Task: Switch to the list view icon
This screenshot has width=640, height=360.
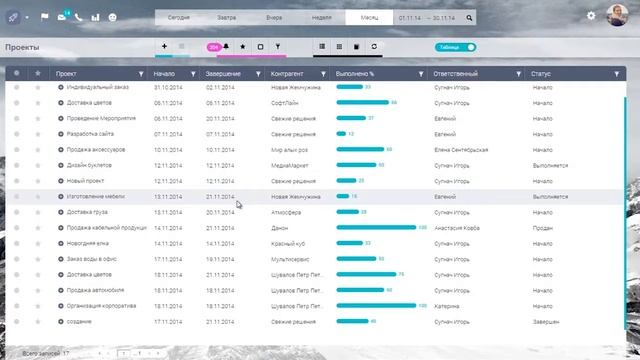Action: pyautogui.click(x=322, y=47)
